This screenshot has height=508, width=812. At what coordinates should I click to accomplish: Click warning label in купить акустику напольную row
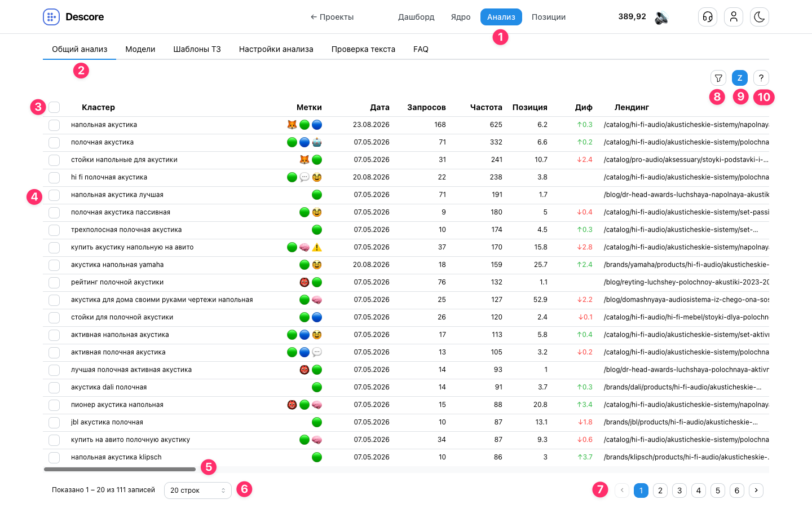[317, 247]
